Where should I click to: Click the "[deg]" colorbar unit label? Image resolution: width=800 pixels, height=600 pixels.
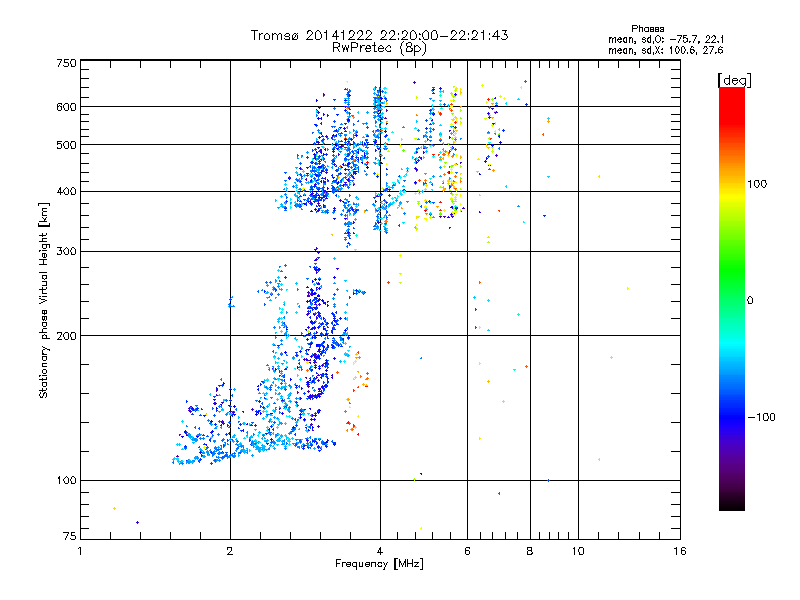coord(734,80)
